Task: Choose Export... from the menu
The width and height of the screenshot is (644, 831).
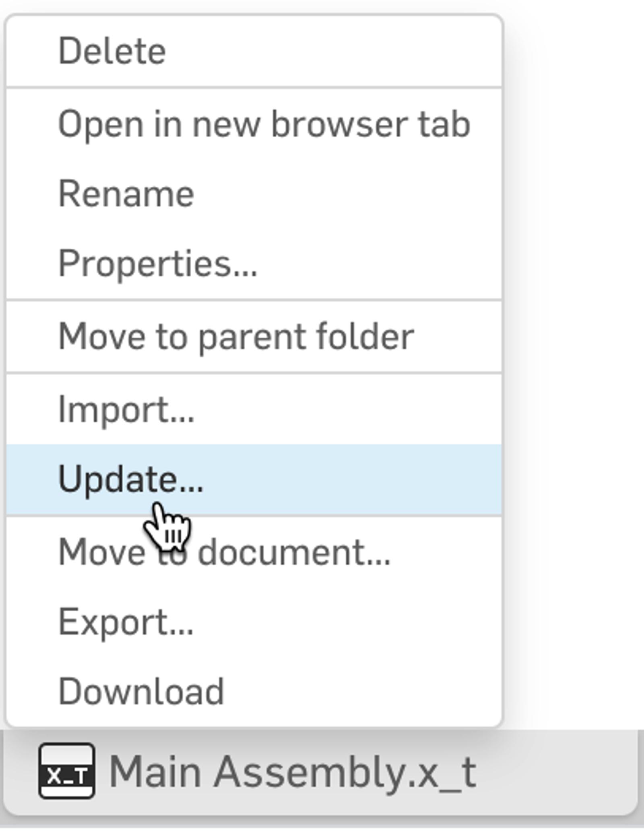Action: pyautogui.click(x=126, y=622)
